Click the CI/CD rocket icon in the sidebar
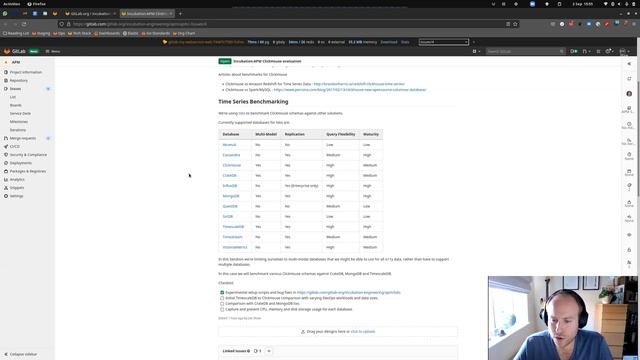 [6, 147]
